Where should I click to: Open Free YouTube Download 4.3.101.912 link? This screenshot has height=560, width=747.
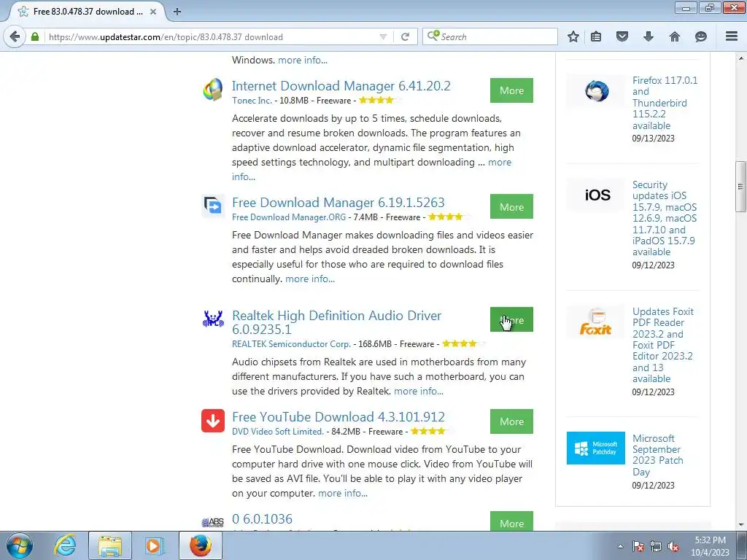(338, 416)
